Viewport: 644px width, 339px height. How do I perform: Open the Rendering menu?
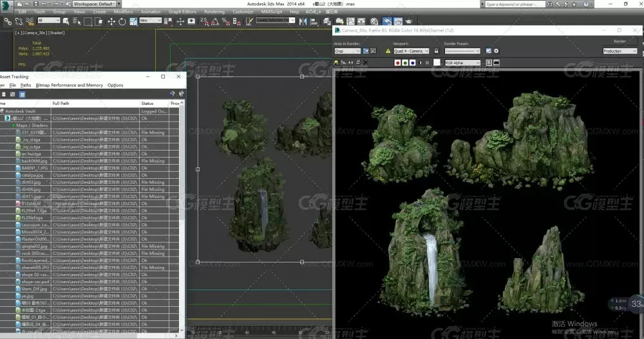tap(214, 12)
